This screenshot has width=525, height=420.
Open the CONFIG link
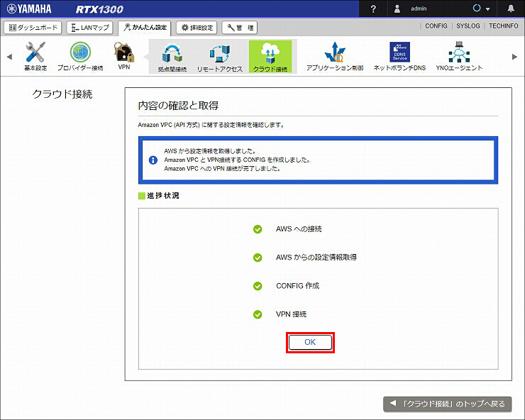(436, 26)
